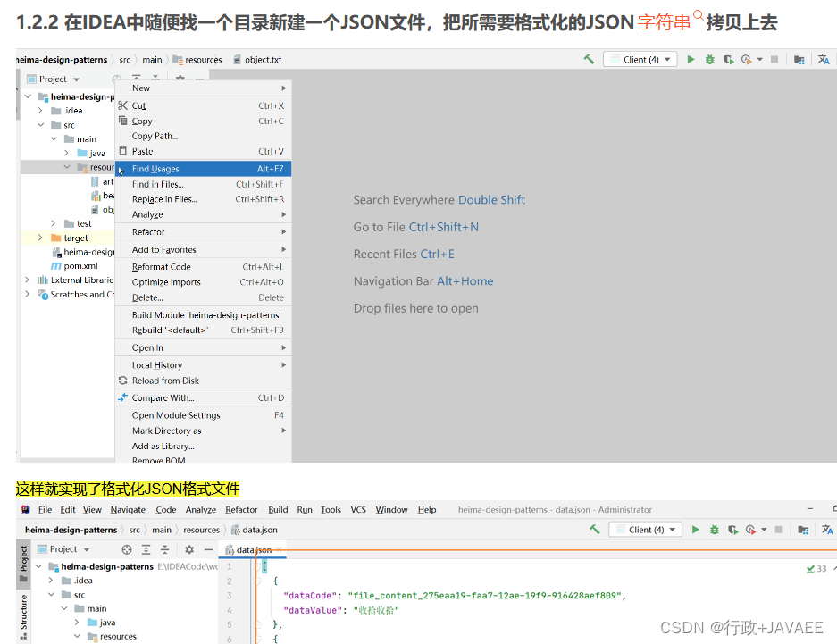Open the Edit menu in lower IDE window

(x=68, y=509)
